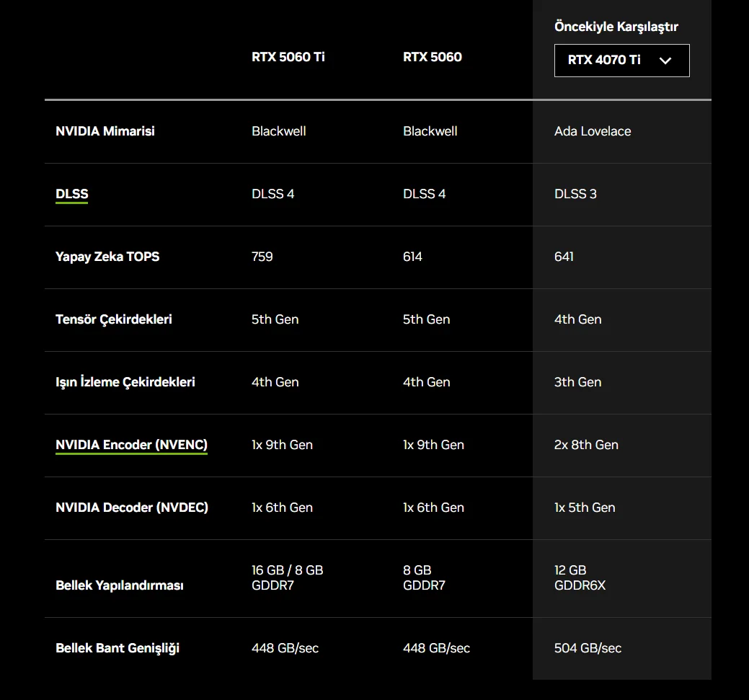This screenshot has width=749, height=700.
Task: Click the Yapay Zeka TOPS row label
Action: click(107, 257)
